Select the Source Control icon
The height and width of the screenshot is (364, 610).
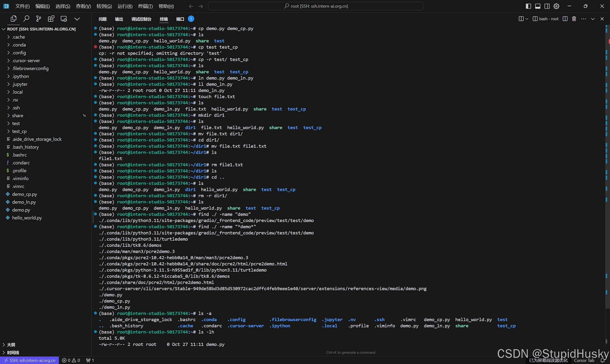pos(39,18)
